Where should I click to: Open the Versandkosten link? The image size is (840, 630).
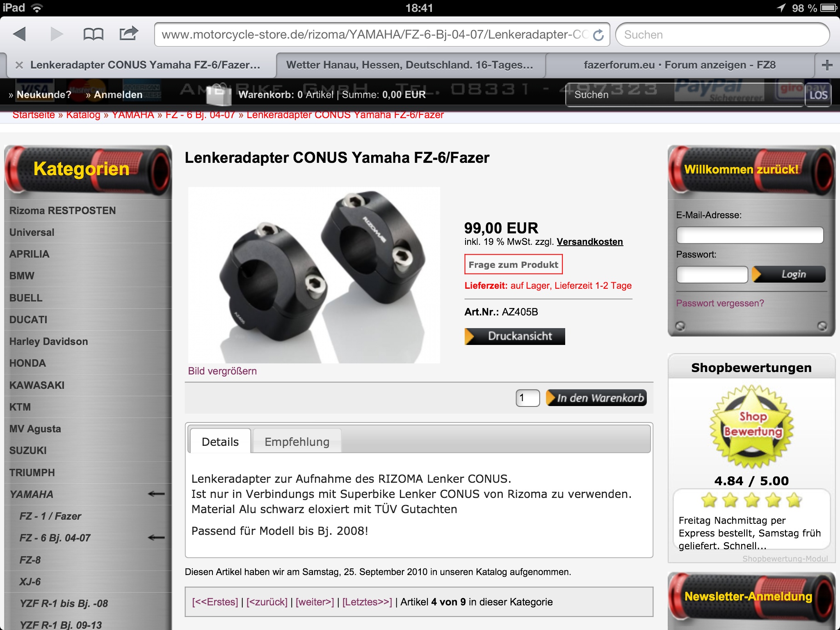[x=590, y=242]
